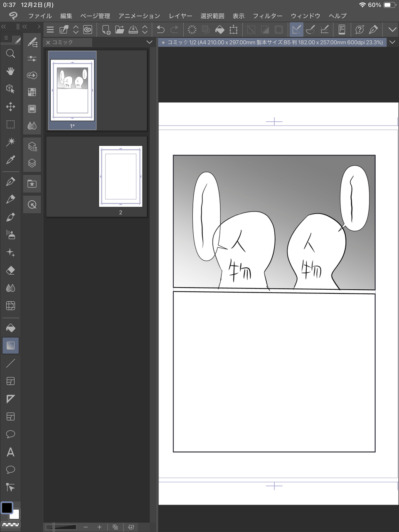Toggle touch gesture settings icon

(342, 30)
